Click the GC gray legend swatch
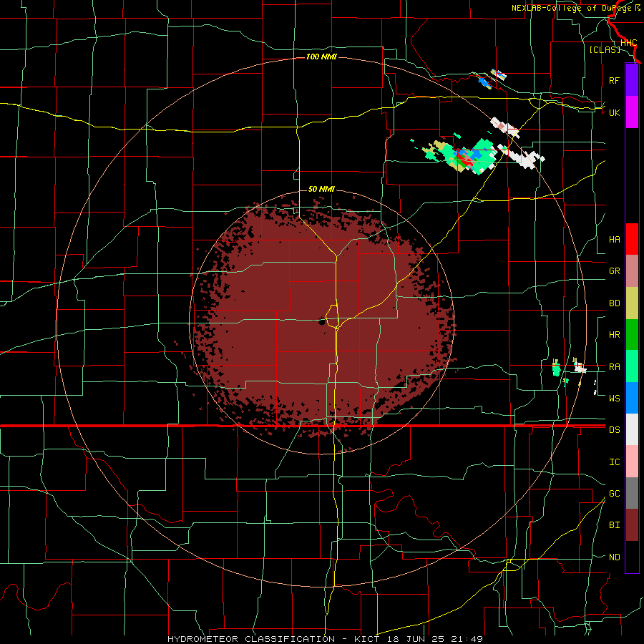The height and width of the screenshot is (644, 644). click(x=632, y=493)
